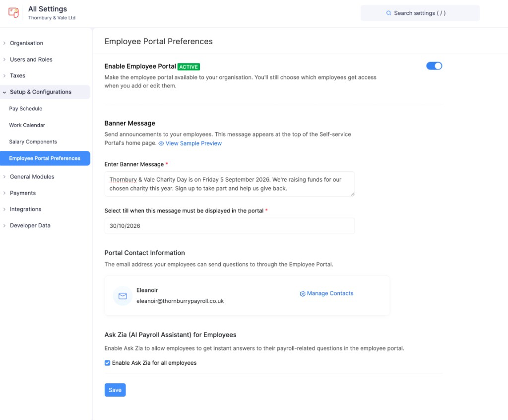Open the display-until date field 30/10/2026

point(229,226)
